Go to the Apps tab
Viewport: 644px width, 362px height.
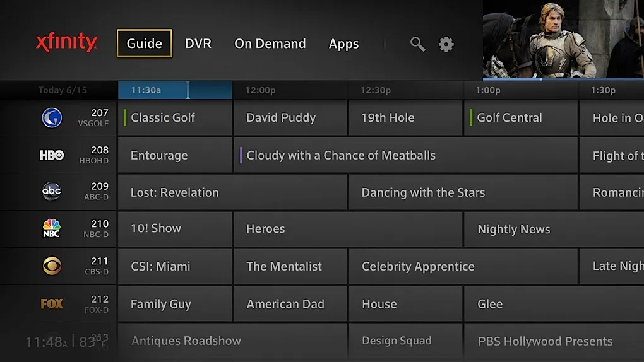point(343,44)
